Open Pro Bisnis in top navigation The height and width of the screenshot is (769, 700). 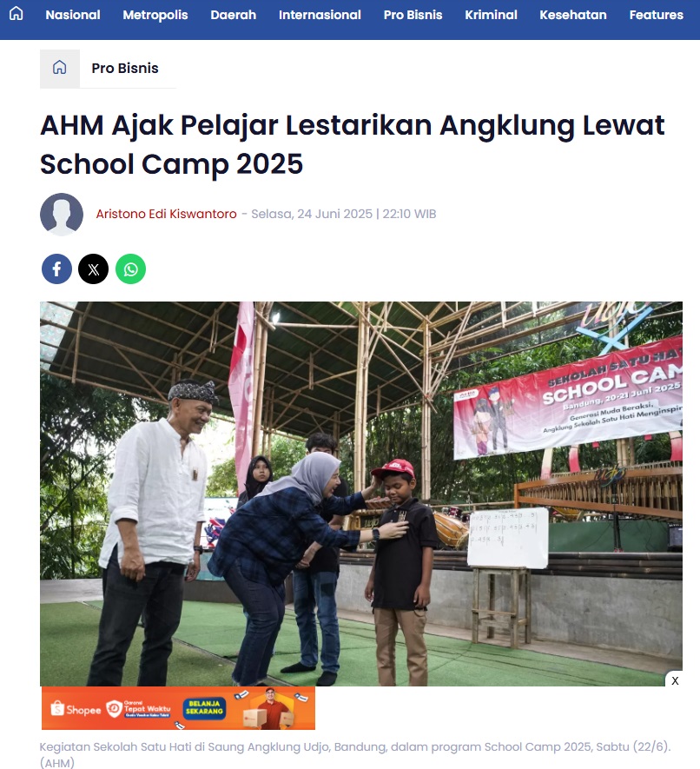[413, 15]
